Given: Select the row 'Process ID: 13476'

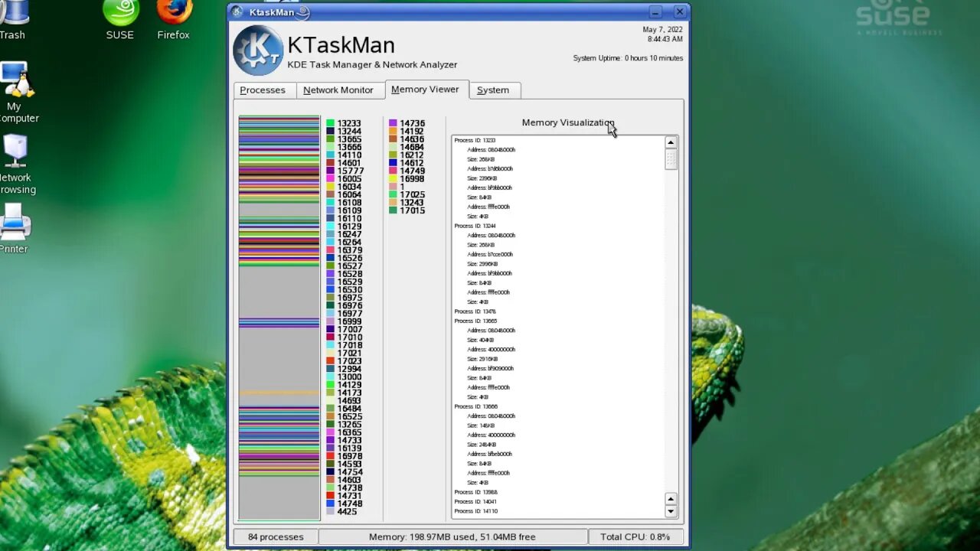Looking at the screenshot, I should click(x=475, y=311).
